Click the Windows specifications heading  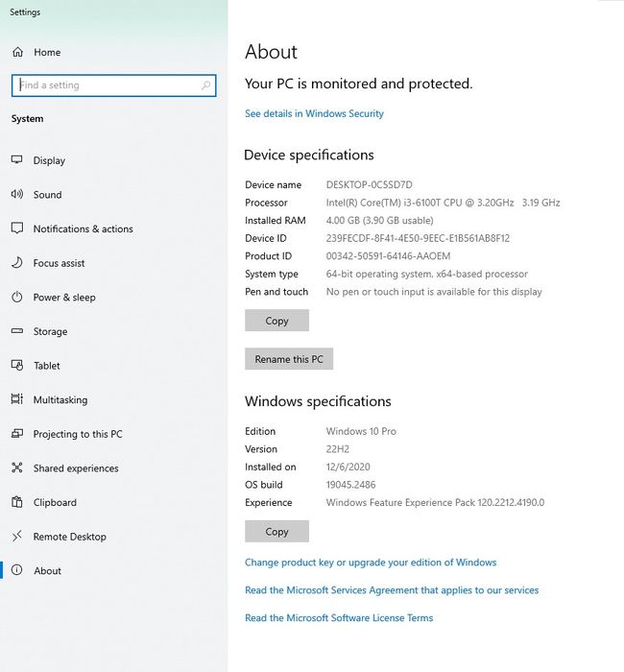tap(318, 401)
